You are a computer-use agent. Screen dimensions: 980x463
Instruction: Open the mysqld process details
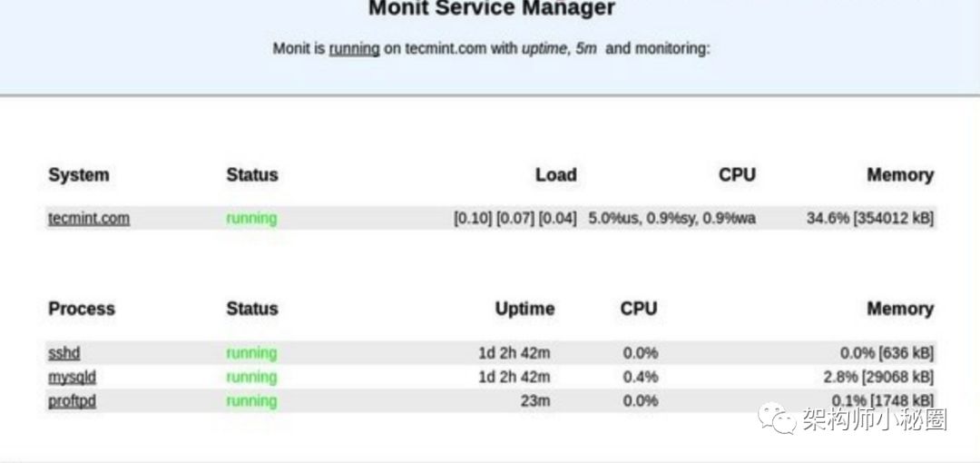(x=72, y=378)
